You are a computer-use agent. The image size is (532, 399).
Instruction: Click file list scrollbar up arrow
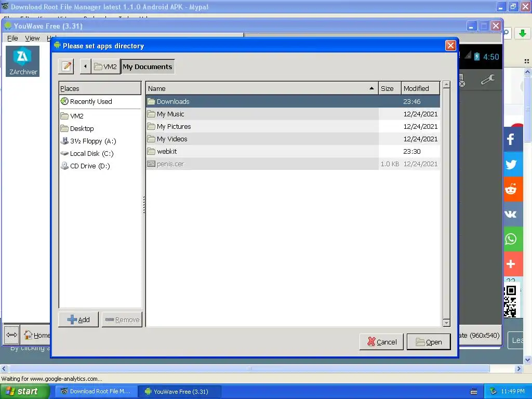click(446, 85)
